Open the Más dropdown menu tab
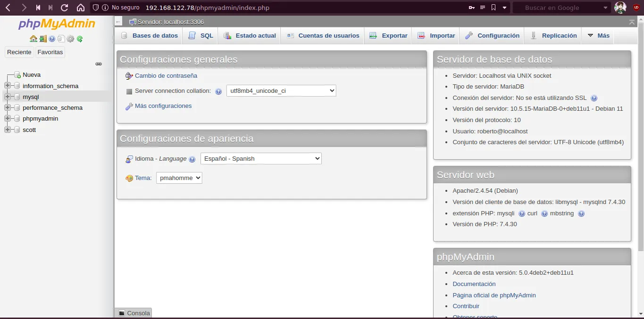Image resolution: width=644 pixels, height=319 pixels. tap(598, 35)
